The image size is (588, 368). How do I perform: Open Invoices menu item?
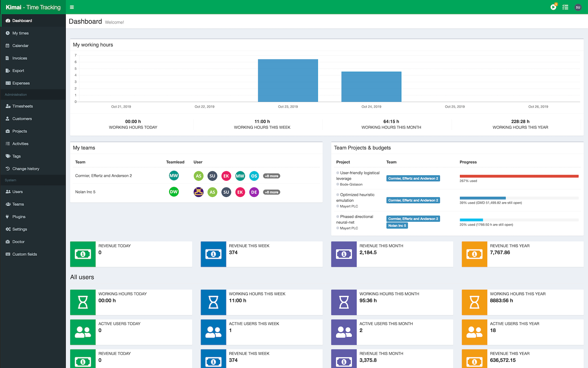[33, 58]
